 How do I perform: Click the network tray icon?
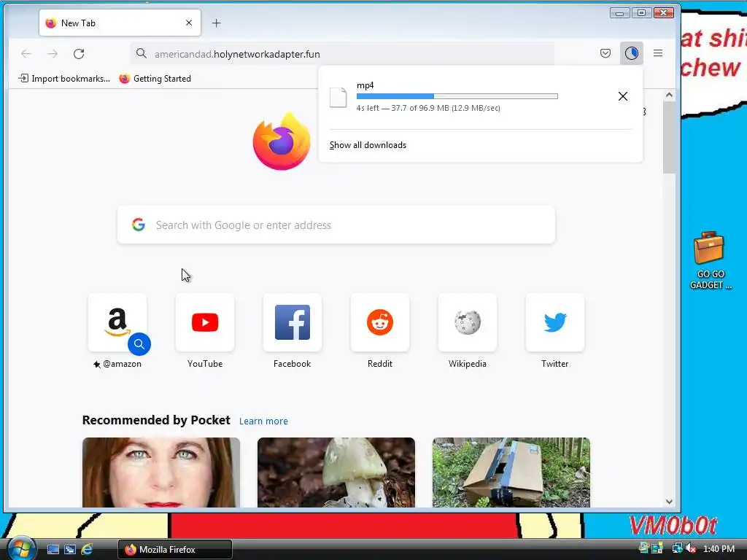click(x=677, y=548)
